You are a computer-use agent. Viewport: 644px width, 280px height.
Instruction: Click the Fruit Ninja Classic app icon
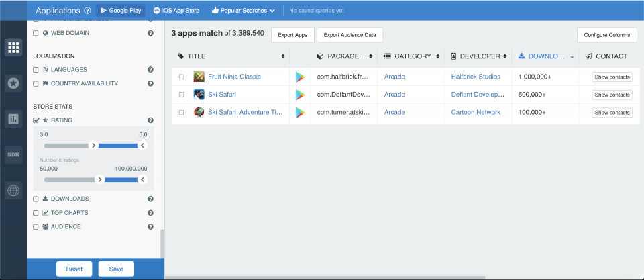199,77
